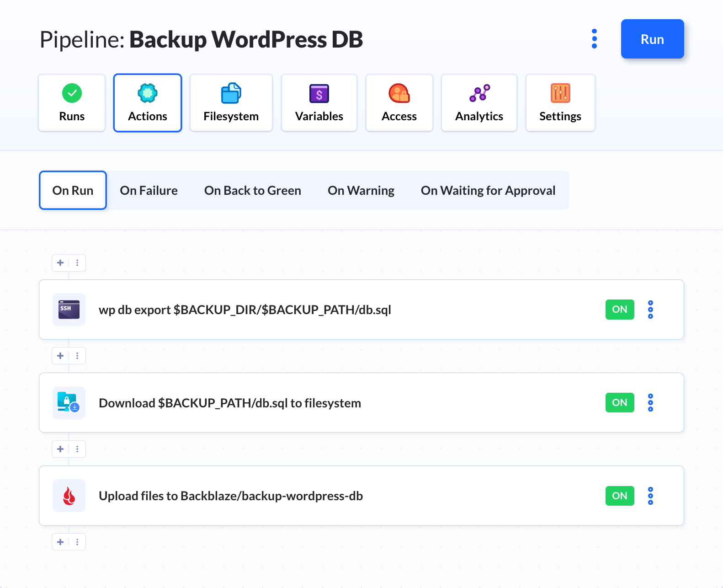Open the Analytics section

pos(479,103)
